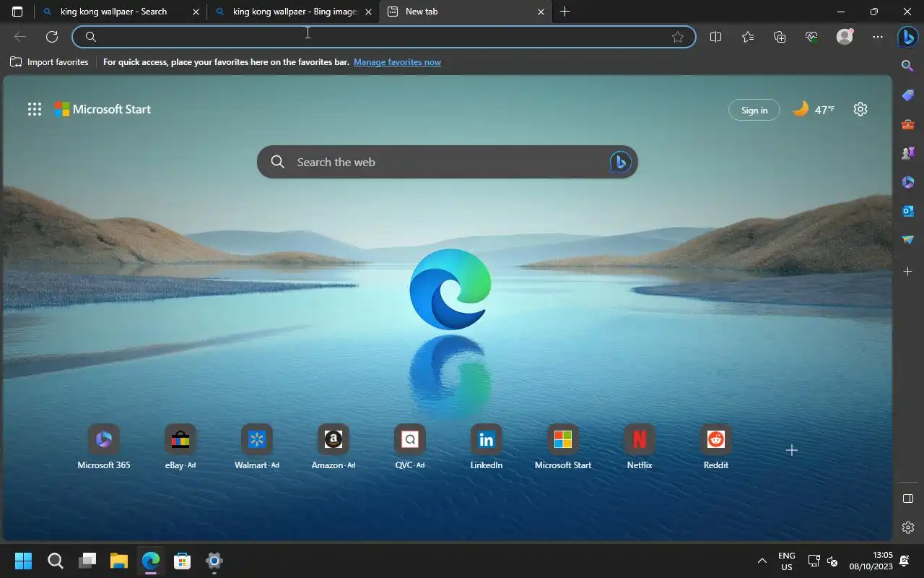Image resolution: width=924 pixels, height=578 pixels.
Task: Open Bing Chat Copilot sidebar button
Action: (908, 37)
